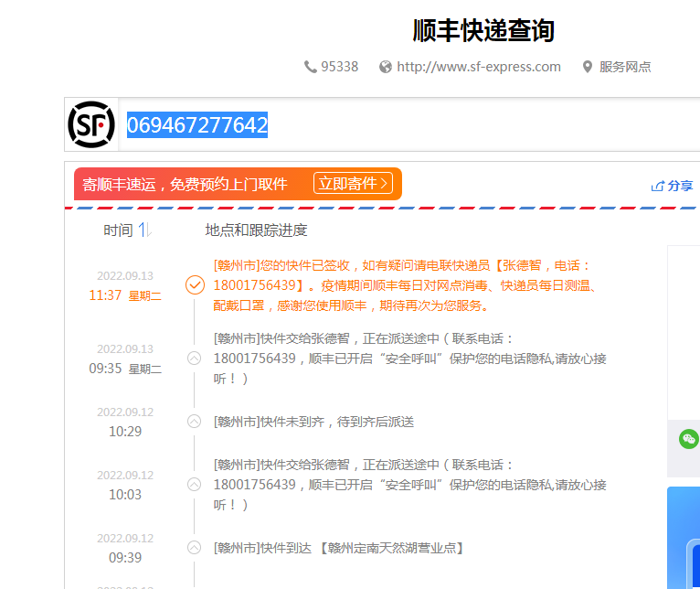The height and width of the screenshot is (589, 700).
Task: Click the 2022.09.12 10:03 timestamp
Action: [125, 485]
